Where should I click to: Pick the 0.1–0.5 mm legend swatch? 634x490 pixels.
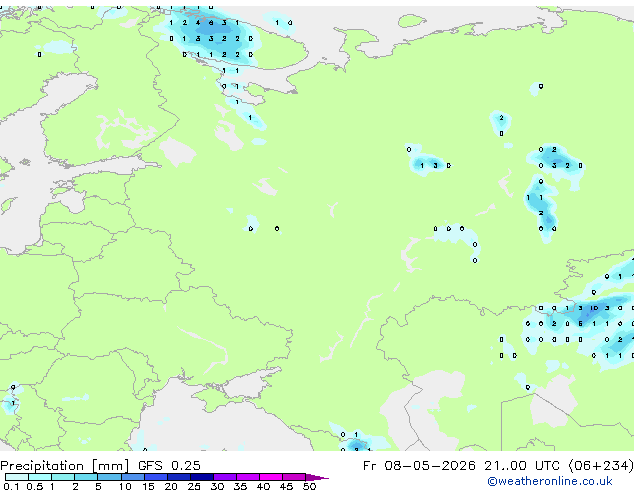pos(17,477)
